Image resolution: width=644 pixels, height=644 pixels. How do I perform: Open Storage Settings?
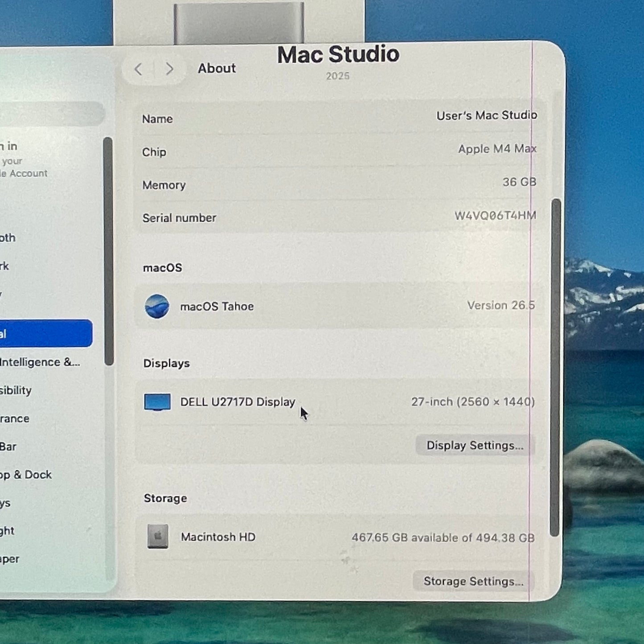point(473,581)
